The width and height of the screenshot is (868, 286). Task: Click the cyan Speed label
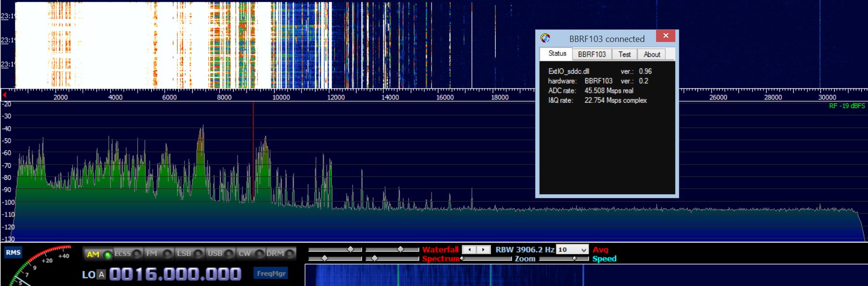(x=605, y=259)
